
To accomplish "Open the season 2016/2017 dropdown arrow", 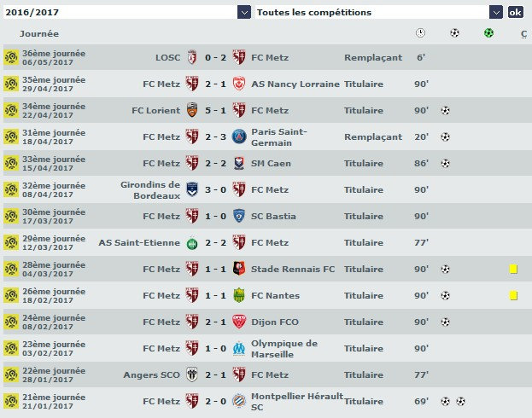I will pos(244,12).
